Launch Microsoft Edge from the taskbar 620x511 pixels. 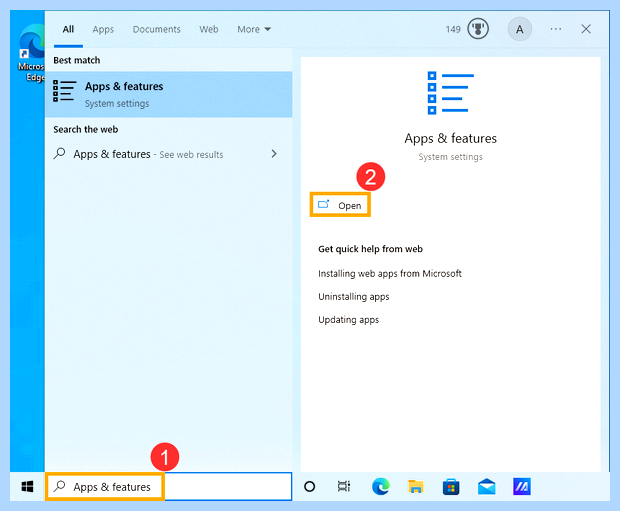pyautogui.click(x=380, y=486)
